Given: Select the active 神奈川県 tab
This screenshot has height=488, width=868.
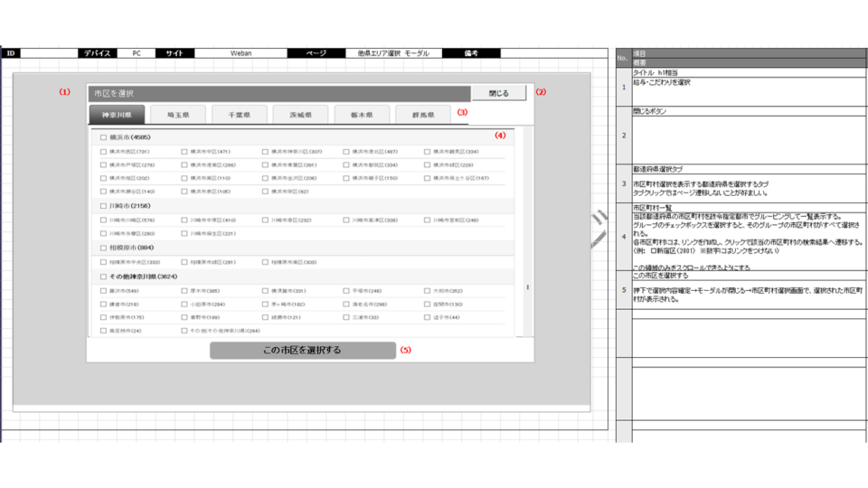Looking at the screenshot, I should pyautogui.click(x=117, y=115).
